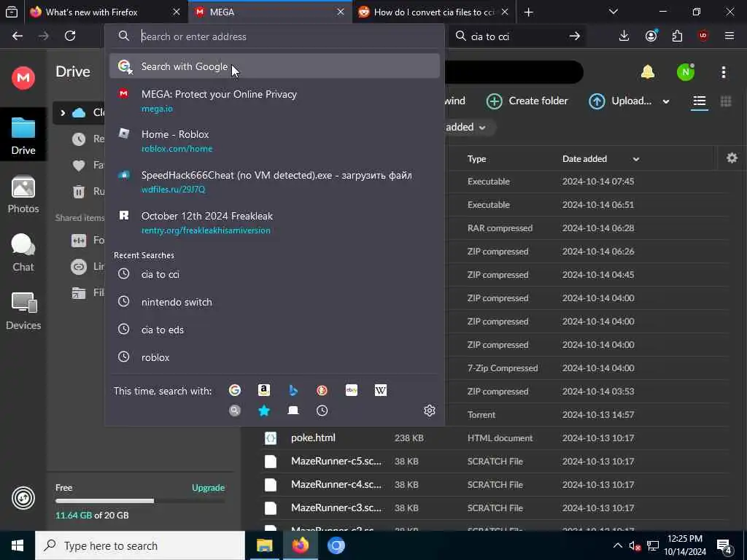The height and width of the screenshot is (560, 747).
Task: Open MEGA three-dot more menu
Action: (x=724, y=72)
